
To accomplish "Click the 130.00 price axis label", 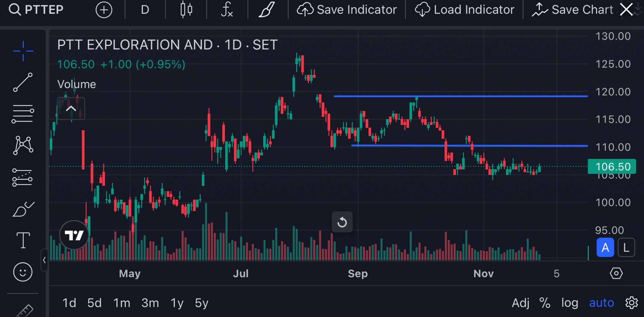I will tap(613, 36).
